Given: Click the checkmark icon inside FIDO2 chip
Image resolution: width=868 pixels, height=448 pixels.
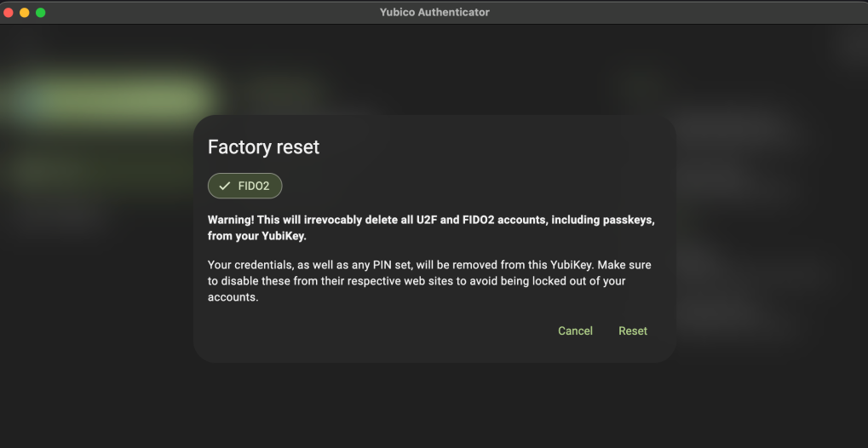Looking at the screenshot, I should (225, 186).
